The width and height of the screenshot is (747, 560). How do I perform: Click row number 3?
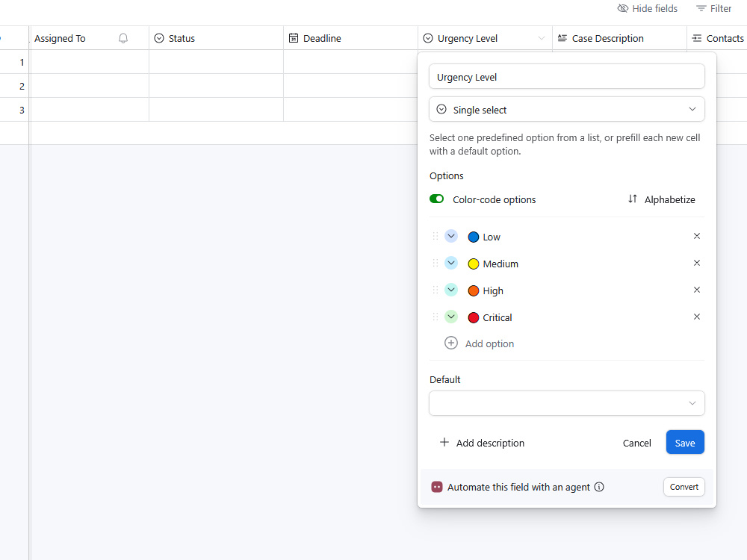pos(22,110)
